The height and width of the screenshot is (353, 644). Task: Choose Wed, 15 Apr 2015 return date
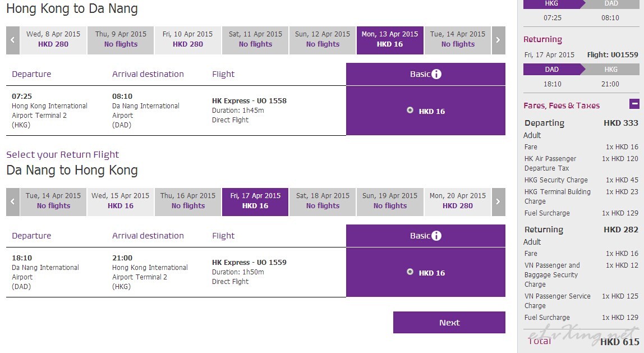coord(121,202)
